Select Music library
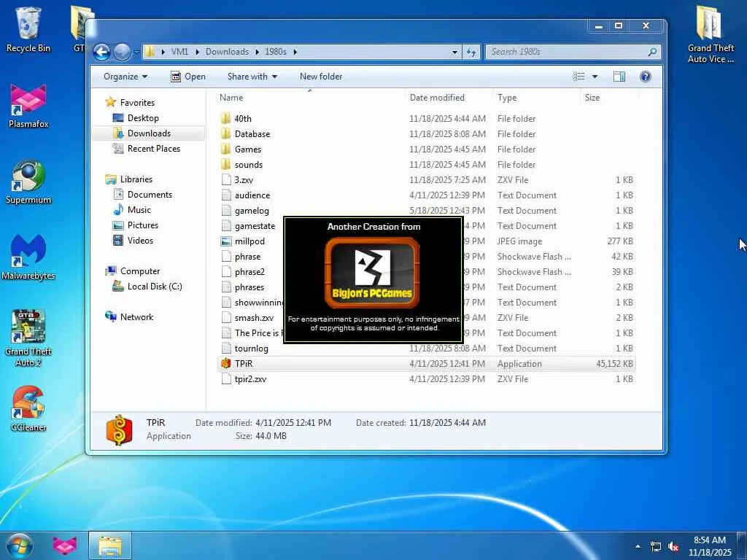747x560 pixels. tap(139, 209)
